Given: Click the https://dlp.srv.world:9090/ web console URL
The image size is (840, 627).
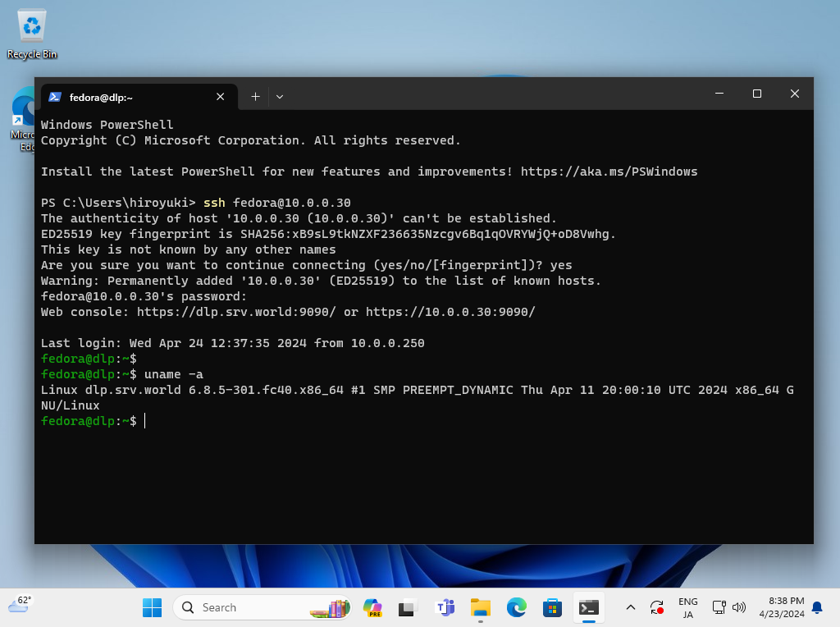Looking at the screenshot, I should click(x=236, y=312).
